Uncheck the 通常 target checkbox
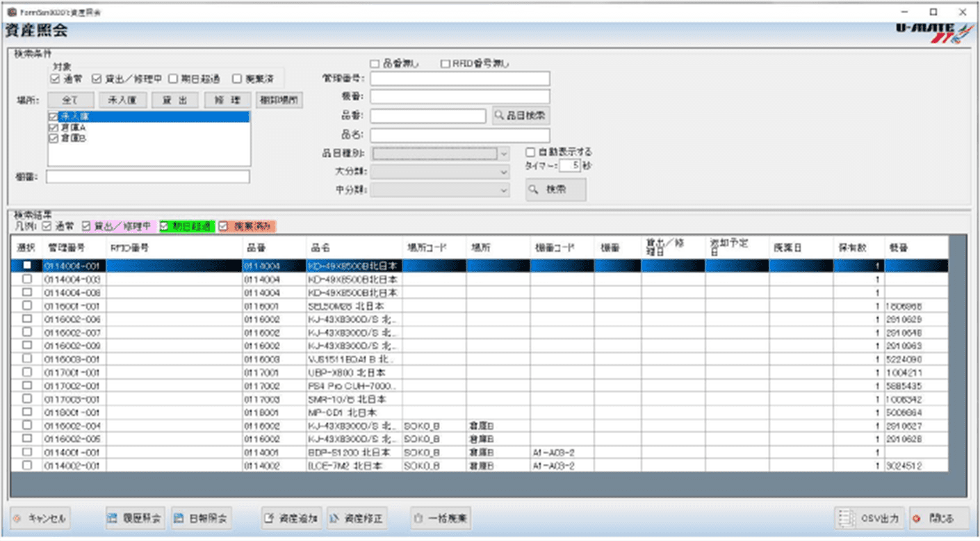Image resolution: width=980 pixels, height=541 pixels. tap(56, 79)
